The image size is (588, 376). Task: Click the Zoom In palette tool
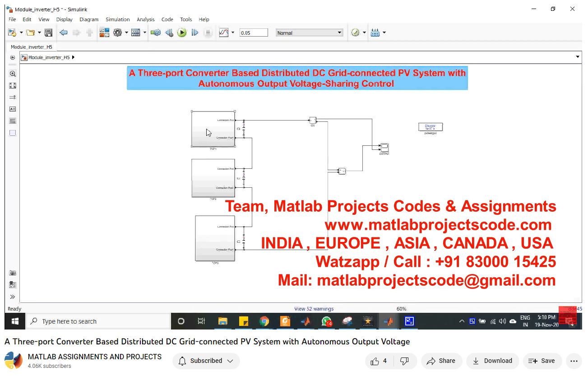[13, 74]
